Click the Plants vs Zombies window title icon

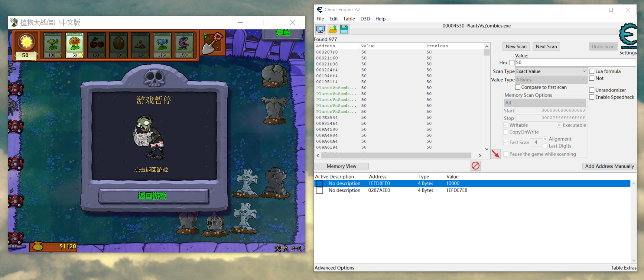click(14, 22)
